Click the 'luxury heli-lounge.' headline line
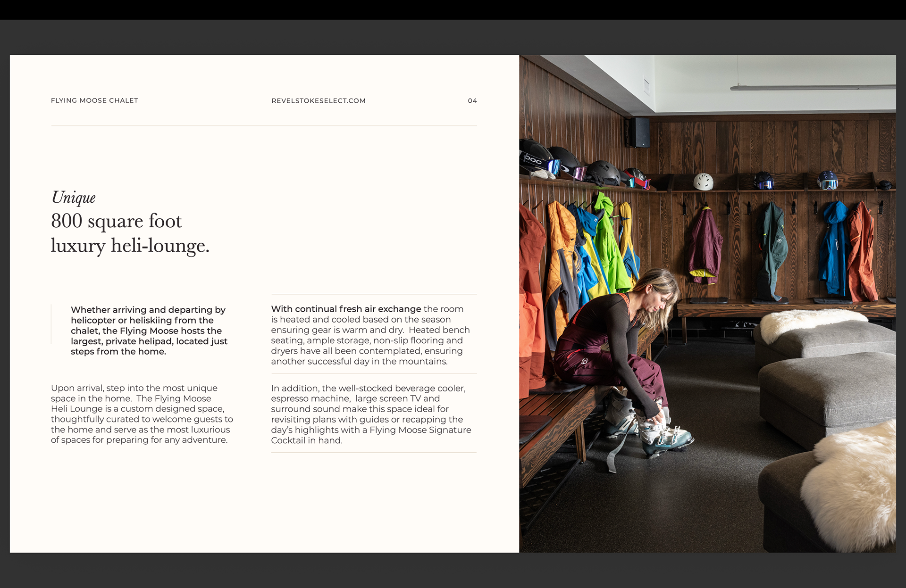Viewport: 906px width, 588px height. tap(130, 246)
